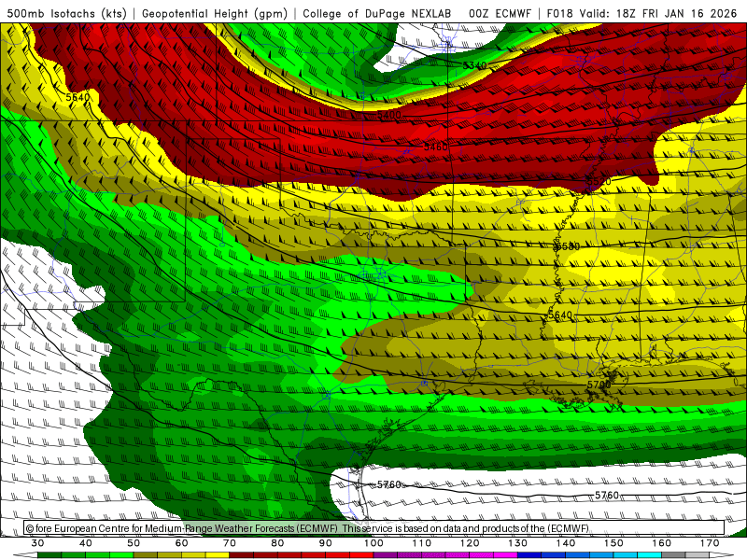Screen dimensions: 747x560
Task: Click the 160 value on the color scale
Action: [x=662, y=543]
